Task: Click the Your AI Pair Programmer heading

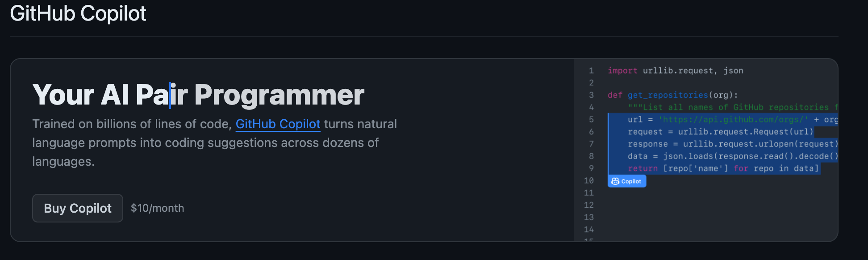Action: [x=198, y=95]
